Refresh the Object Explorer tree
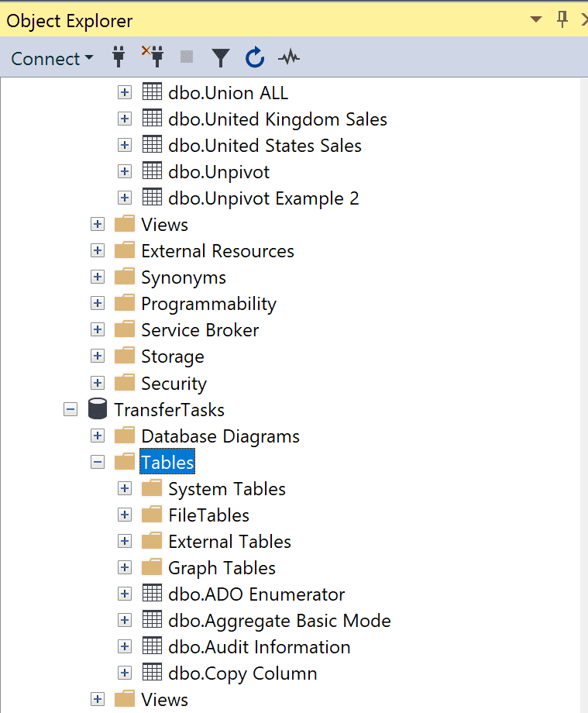The image size is (588, 713). [254, 57]
